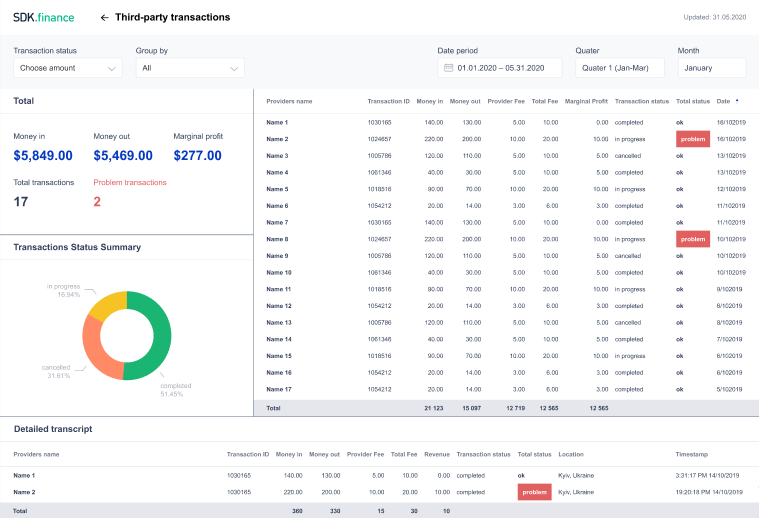Select the Name 11 provider row
759x518 pixels.
coord(506,289)
